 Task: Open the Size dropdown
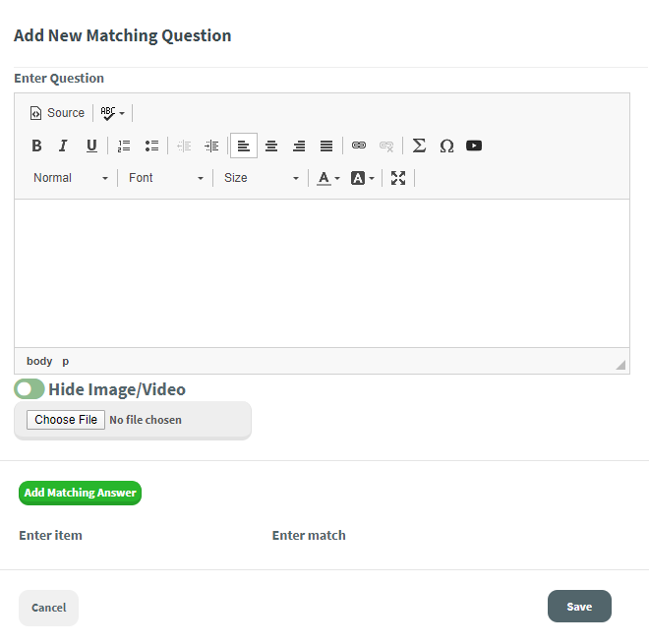pyautogui.click(x=261, y=178)
